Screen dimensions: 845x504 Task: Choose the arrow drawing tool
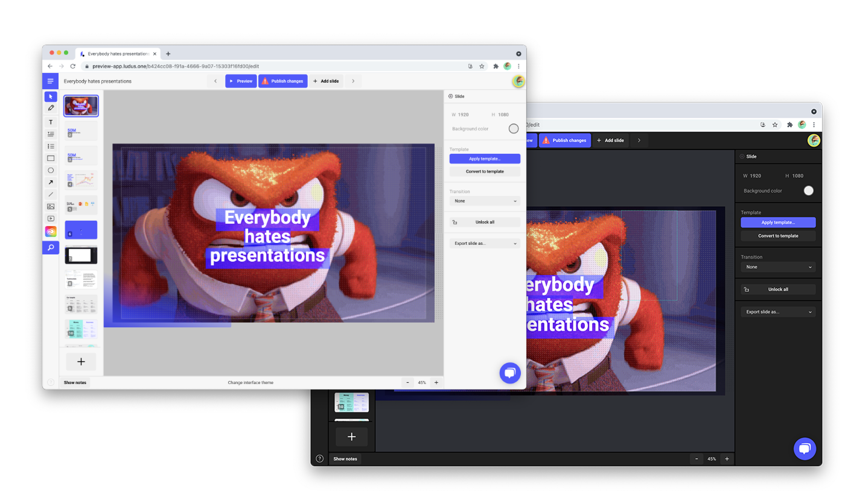pyautogui.click(x=51, y=182)
